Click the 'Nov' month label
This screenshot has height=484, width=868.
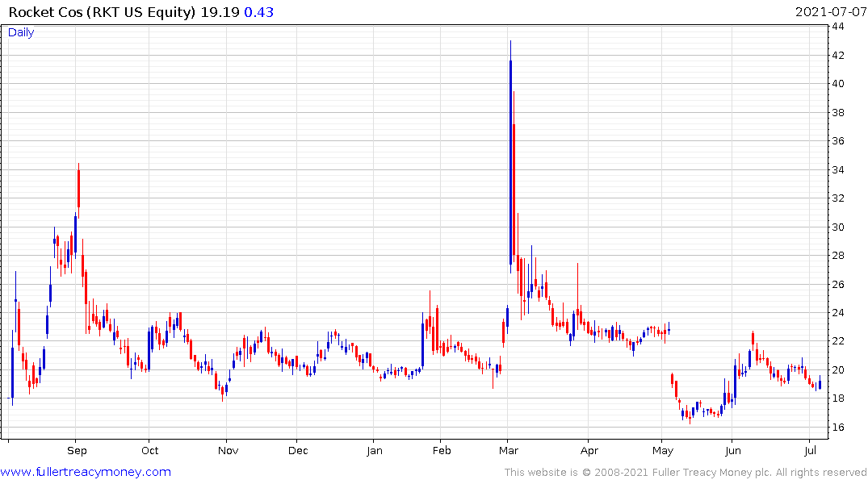(228, 450)
